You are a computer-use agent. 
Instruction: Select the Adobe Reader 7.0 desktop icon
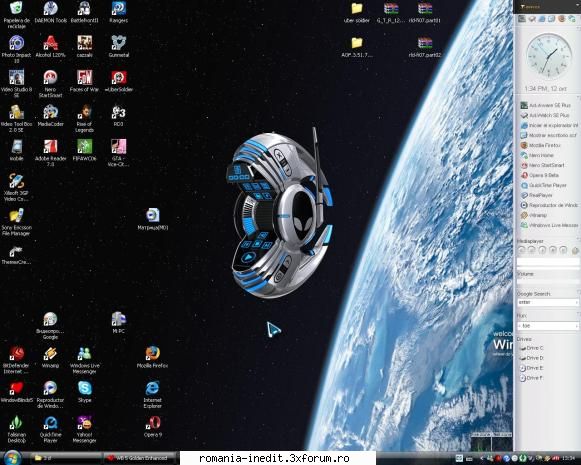(50, 153)
